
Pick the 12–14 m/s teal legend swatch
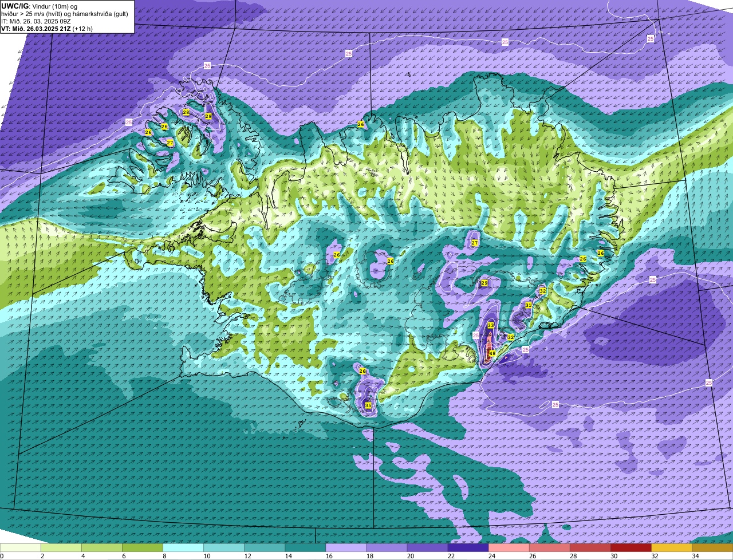tap(265, 547)
